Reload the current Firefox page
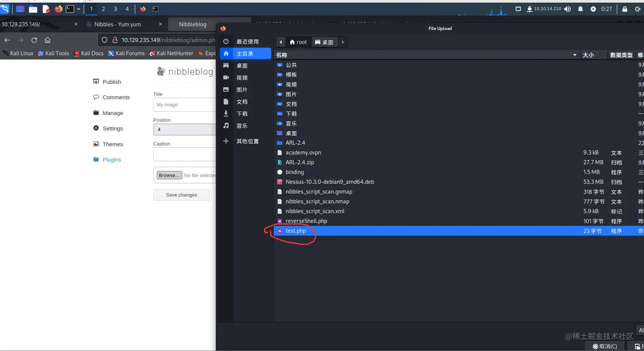The image size is (644, 351). click(x=34, y=40)
